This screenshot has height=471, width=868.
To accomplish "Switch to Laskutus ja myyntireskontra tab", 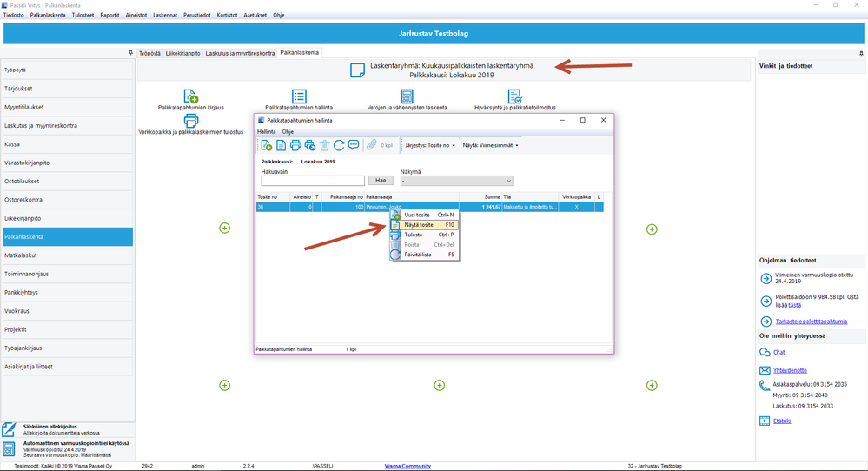I will pyautogui.click(x=240, y=54).
